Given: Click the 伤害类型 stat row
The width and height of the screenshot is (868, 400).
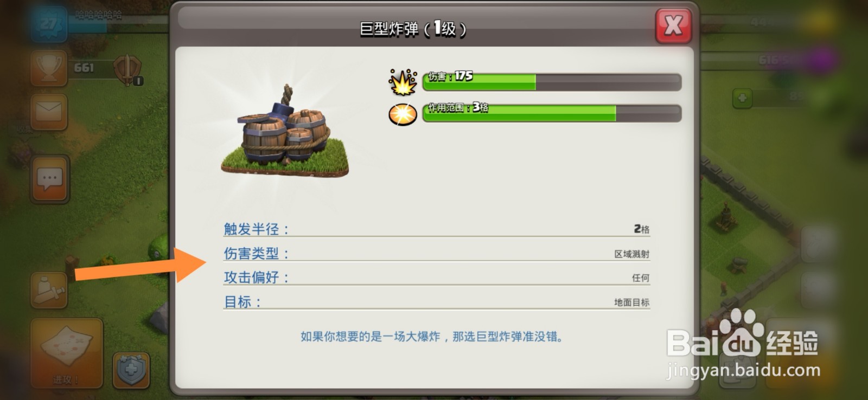Looking at the screenshot, I should (437, 254).
